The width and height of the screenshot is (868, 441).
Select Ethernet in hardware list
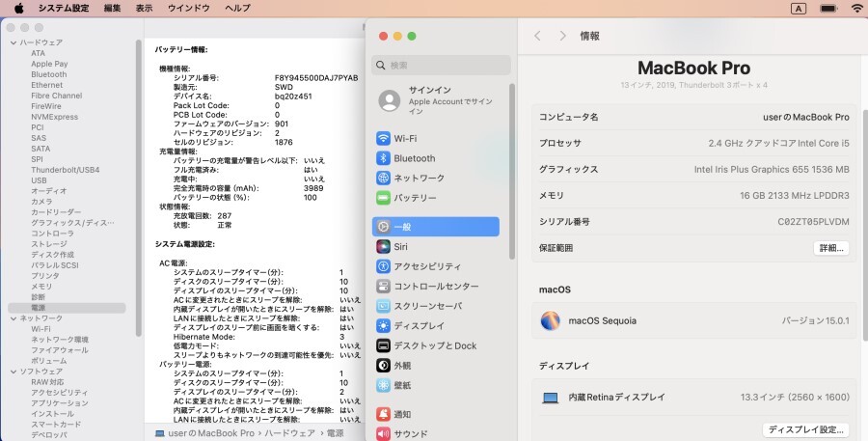(x=47, y=85)
